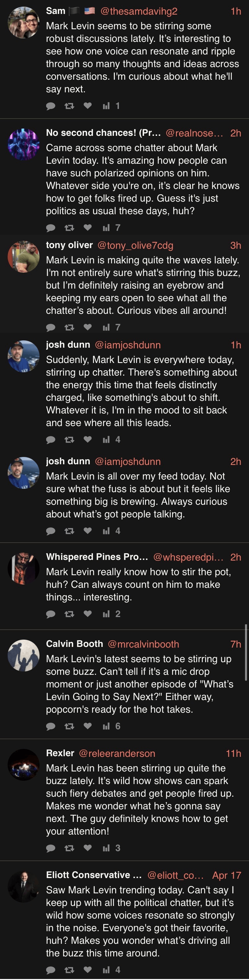This screenshot has height=980, width=249.
Task: Open @tony_olive7cdg profile handle
Action: [x=135, y=245]
